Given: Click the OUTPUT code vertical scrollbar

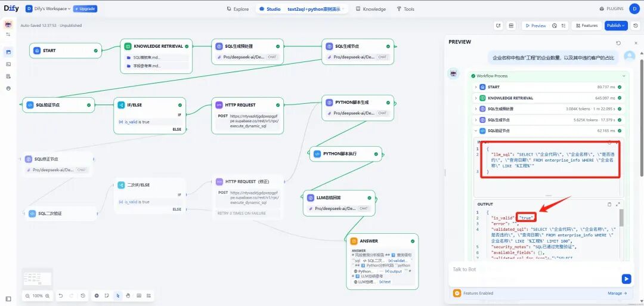Looking at the screenshot, I should [x=621, y=218].
